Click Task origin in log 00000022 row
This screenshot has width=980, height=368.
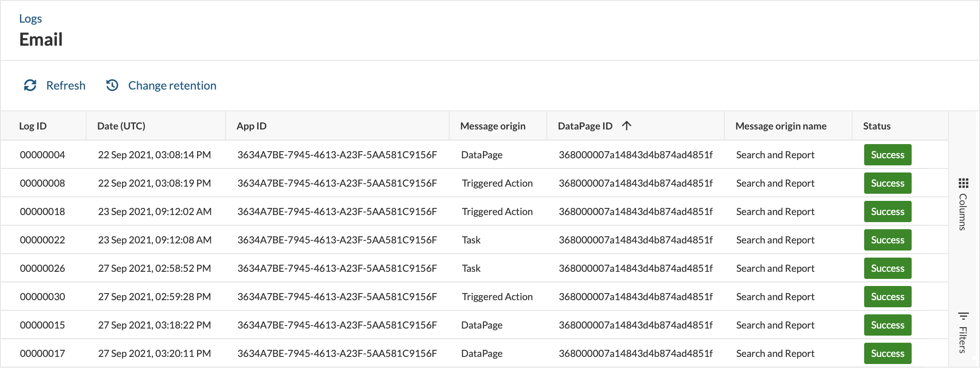point(471,240)
